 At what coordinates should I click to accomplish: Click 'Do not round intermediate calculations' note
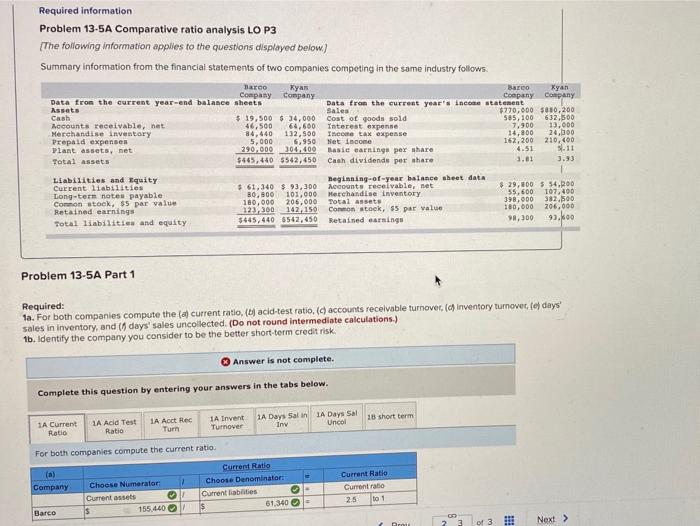coord(313,321)
